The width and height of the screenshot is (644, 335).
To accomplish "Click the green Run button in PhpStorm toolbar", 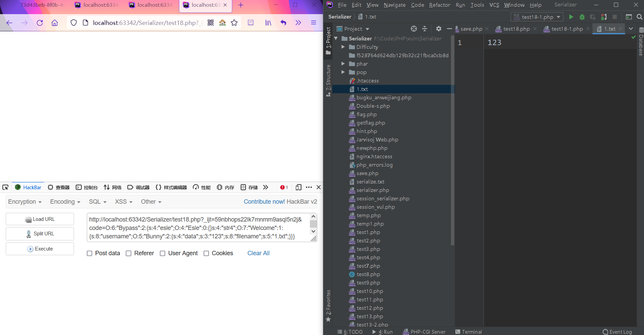I will point(571,17).
